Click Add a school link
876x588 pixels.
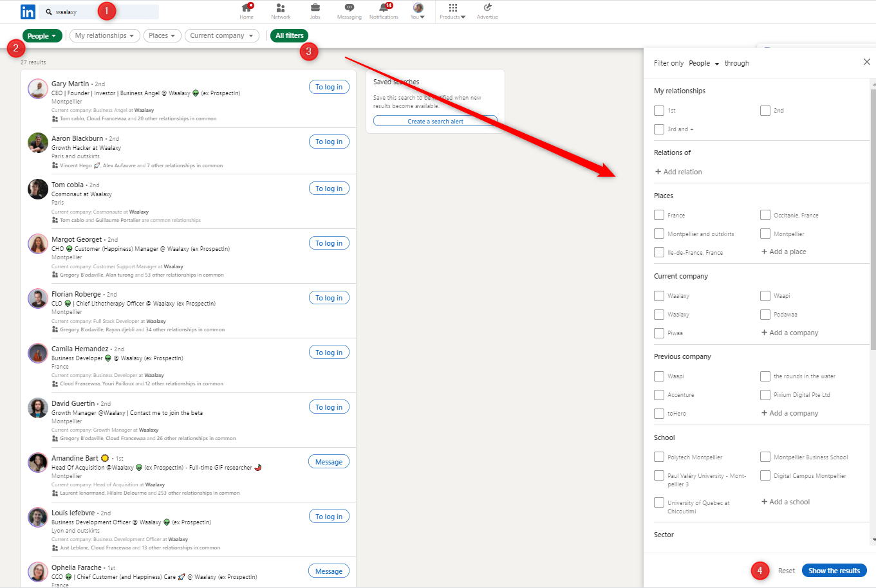[786, 502]
